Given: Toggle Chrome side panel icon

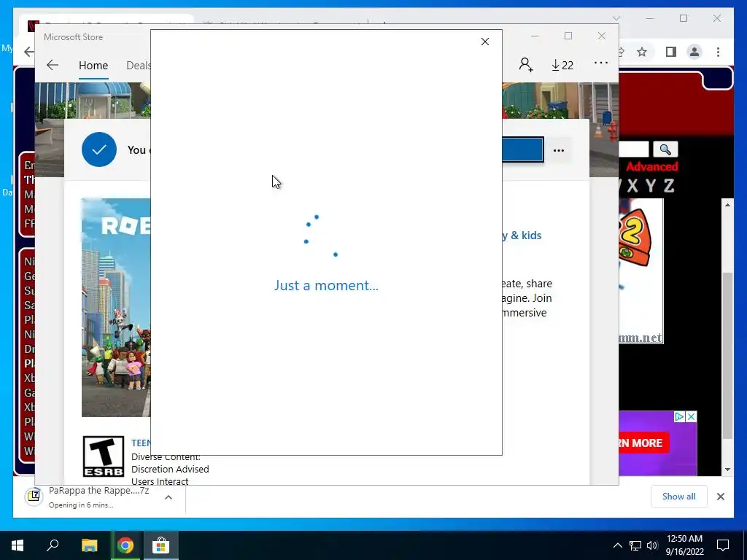Looking at the screenshot, I should click(671, 52).
